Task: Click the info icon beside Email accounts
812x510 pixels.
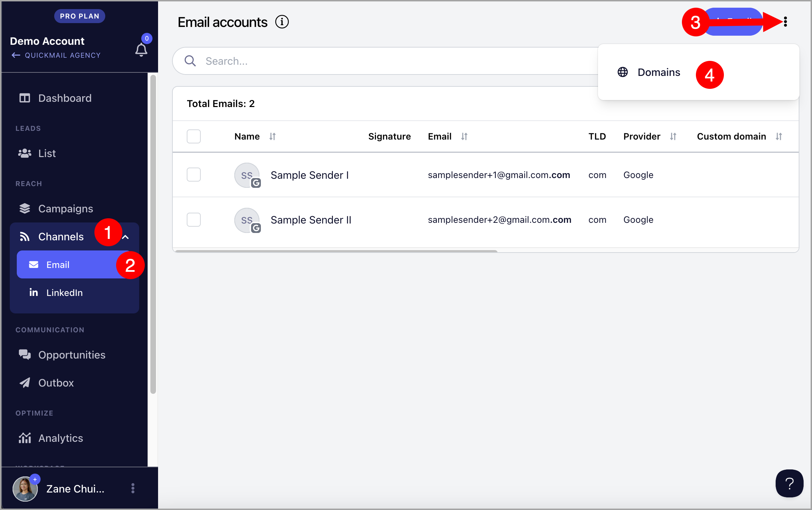Action: click(x=282, y=22)
